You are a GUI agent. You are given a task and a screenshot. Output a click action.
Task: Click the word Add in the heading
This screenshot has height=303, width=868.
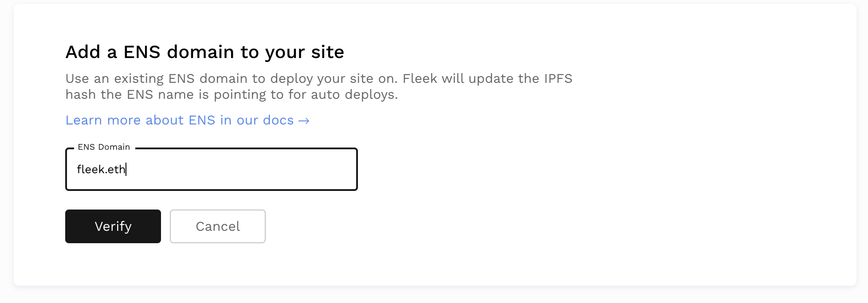82,52
